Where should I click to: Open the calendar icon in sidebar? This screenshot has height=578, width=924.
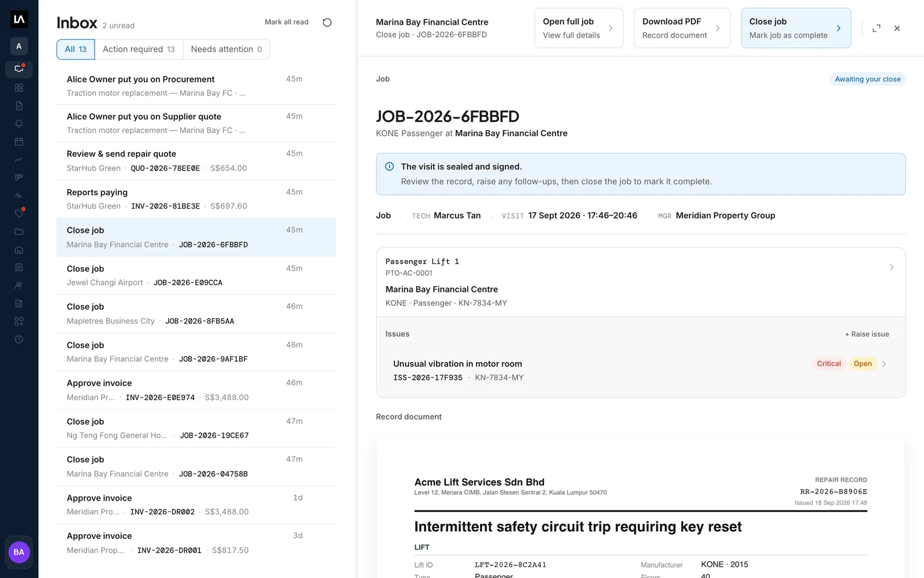(19, 142)
